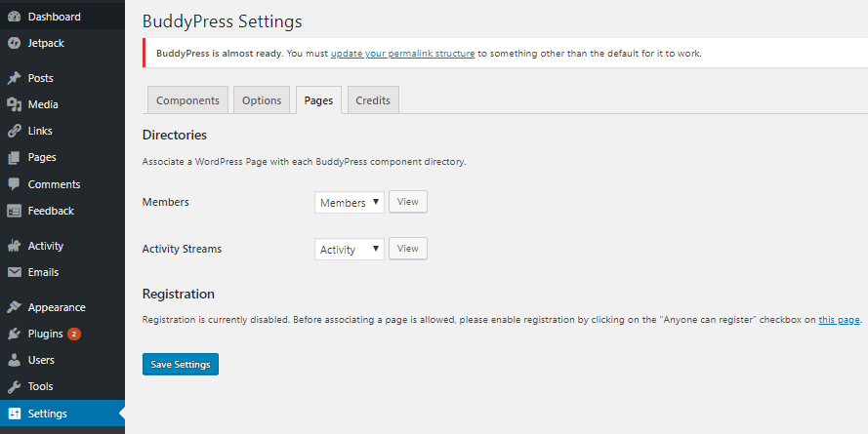Open the Appearance menu

[57, 307]
